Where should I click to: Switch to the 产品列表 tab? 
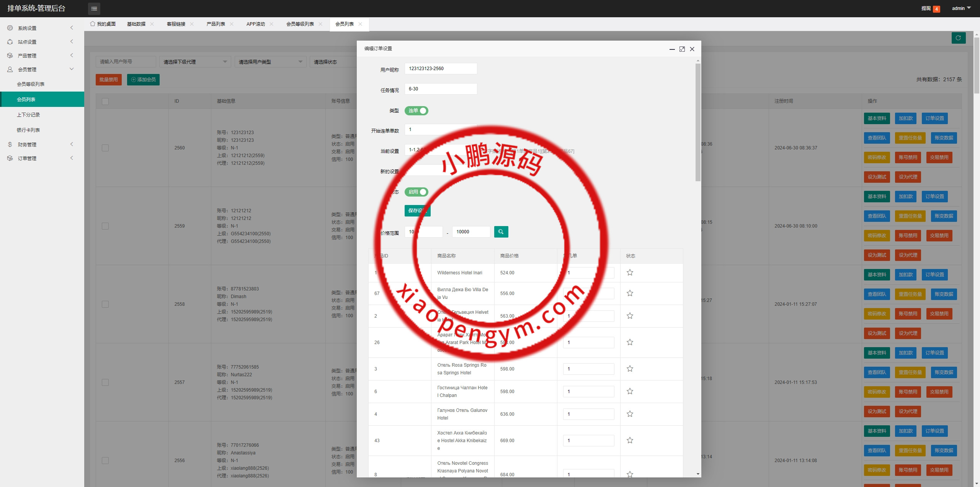pos(216,23)
